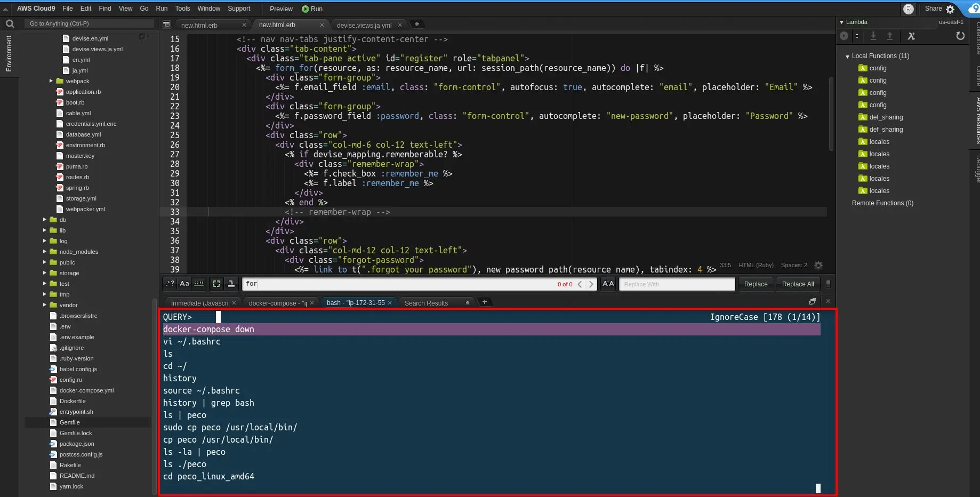Toggle regular expression search option

pyautogui.click(x=170, y=284)
